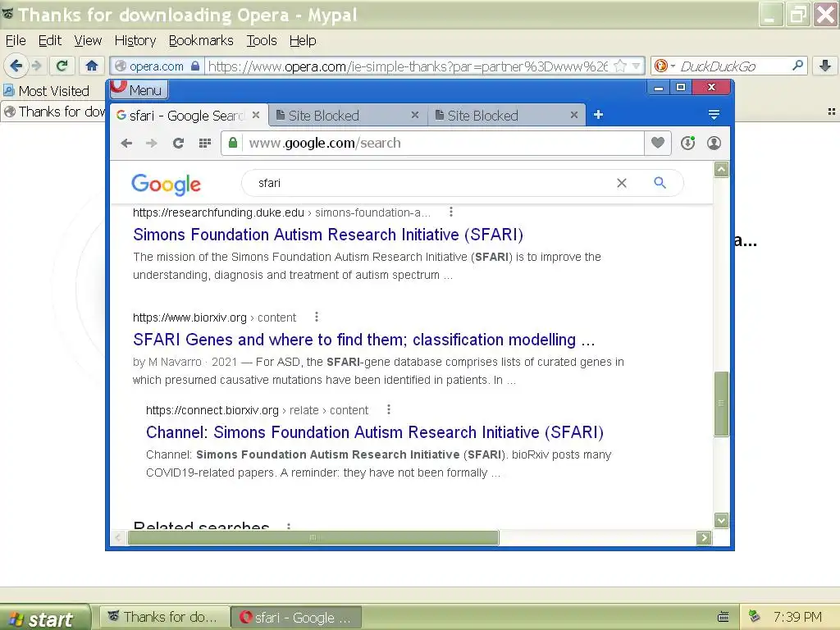Click the Opera vertical scrollbar thumb

(722, 404)
